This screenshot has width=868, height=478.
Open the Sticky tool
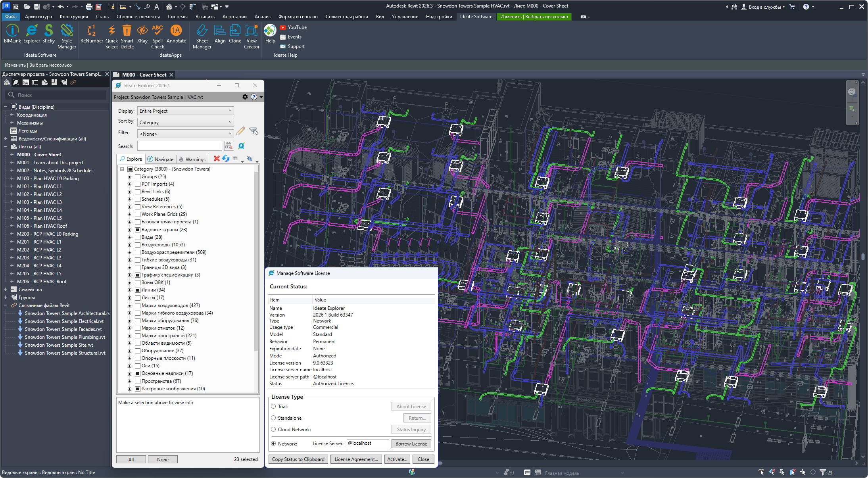coord(48,34)
